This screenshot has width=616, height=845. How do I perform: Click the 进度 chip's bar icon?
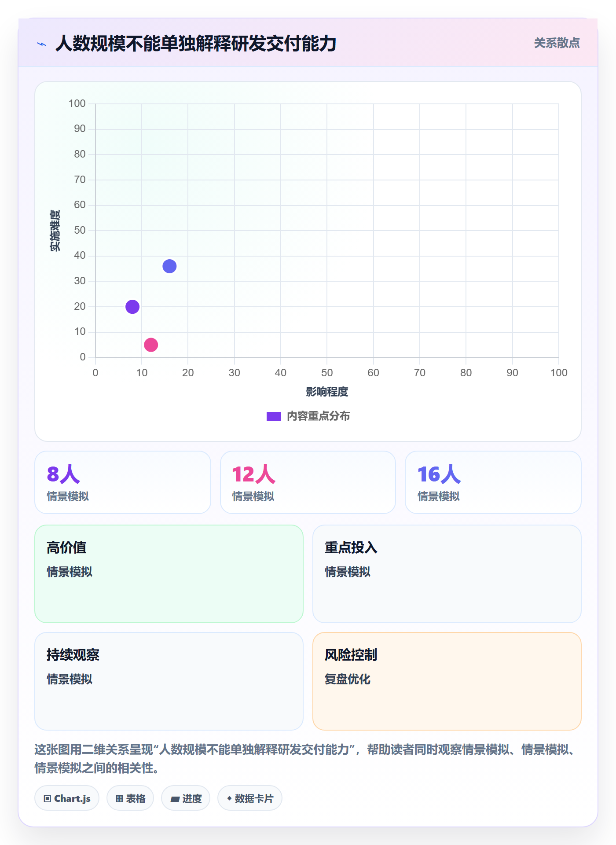point(175,799)
